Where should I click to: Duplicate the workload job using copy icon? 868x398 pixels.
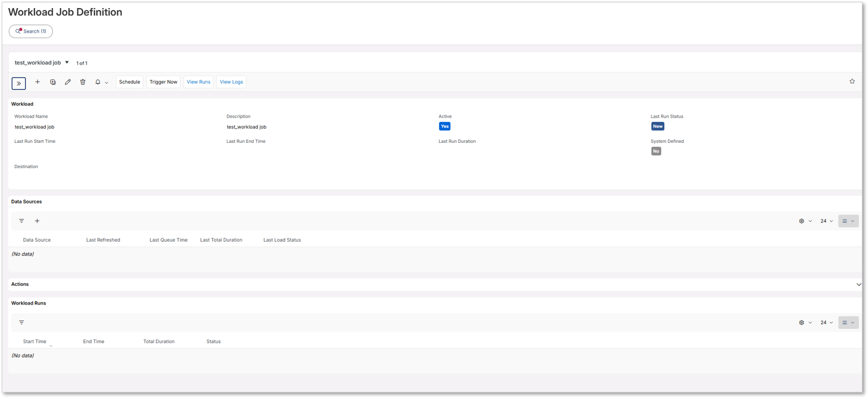coord(53,82)
